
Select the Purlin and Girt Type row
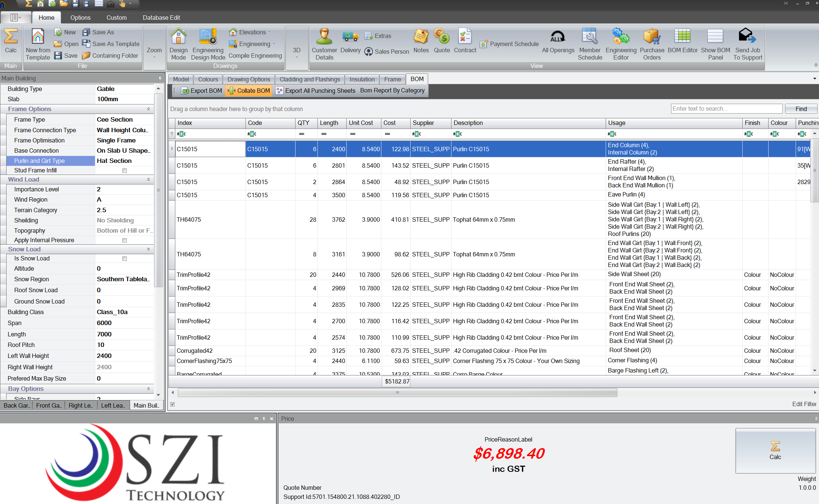(80, 161)
